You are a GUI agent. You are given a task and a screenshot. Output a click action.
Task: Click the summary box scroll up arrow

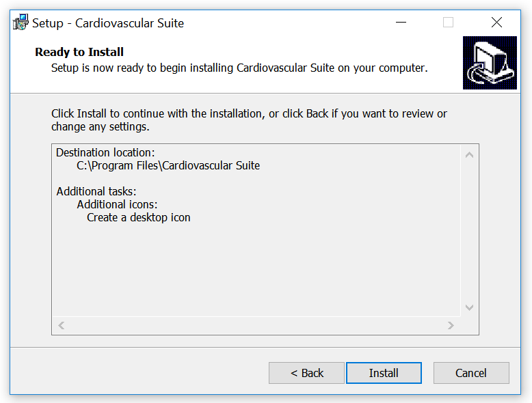point(470,155)
